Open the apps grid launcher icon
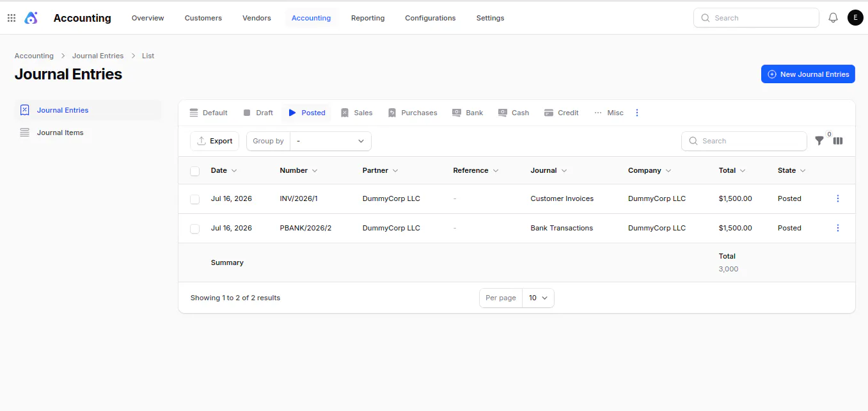Viewport: 868px width, 411px height. pos(12,18)
